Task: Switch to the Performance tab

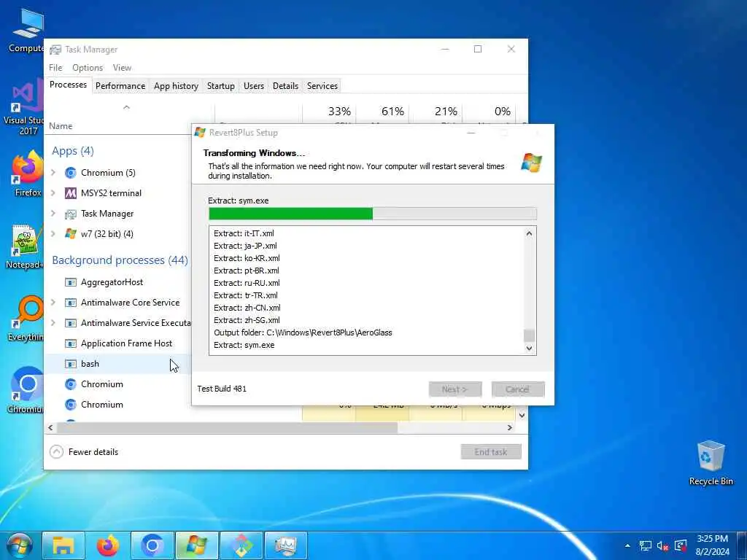Action: pyautogui.click(x=120, y=86)
